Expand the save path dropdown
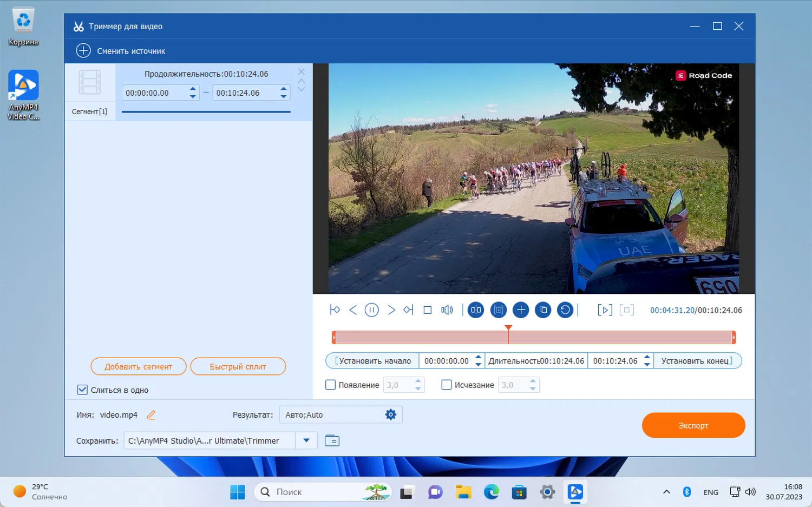The height and width of the screenshot is (507, 812). (x=306, y=440)
